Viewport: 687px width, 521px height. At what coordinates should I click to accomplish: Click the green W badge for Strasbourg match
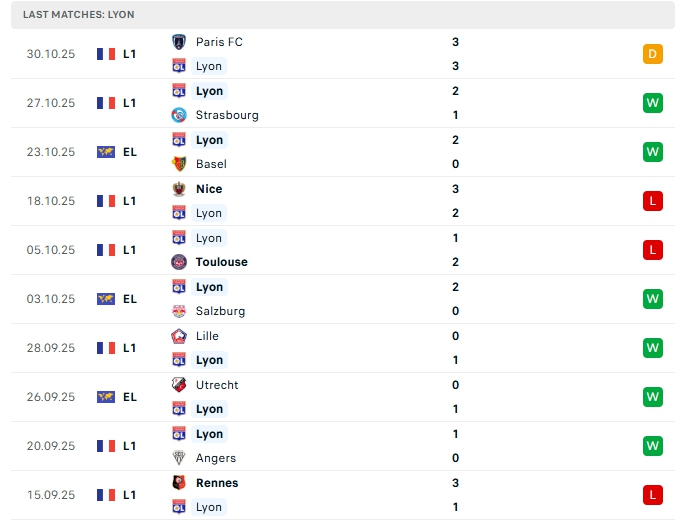[x=653, y=103]
